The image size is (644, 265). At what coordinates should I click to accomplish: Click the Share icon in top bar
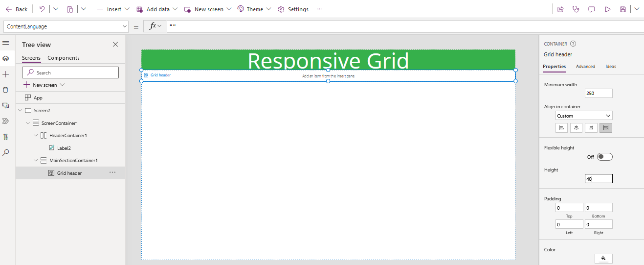pos(560,9)
